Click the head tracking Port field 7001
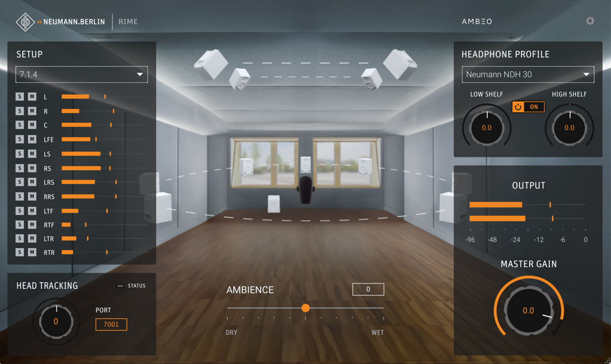 tap(111, 324)
